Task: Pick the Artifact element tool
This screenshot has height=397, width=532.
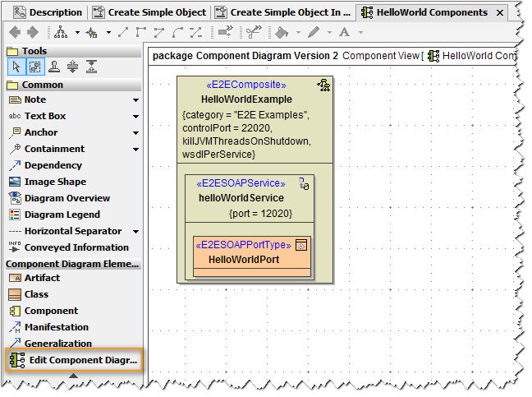Action: pos(42,278)
